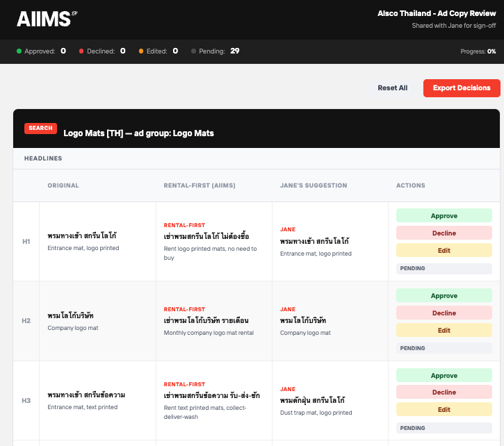504x446 pixels.
Task: Click Reset All
Action: pos(393,88)
